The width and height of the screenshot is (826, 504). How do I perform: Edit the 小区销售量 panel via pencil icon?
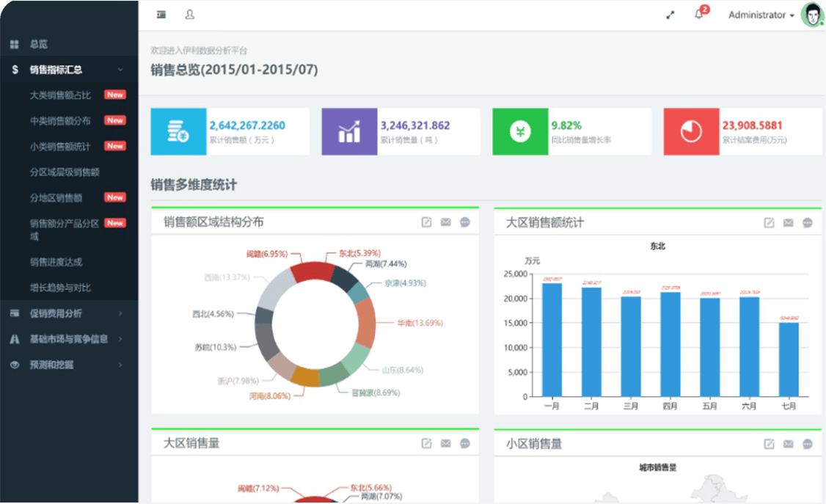(x=769, y=444)
